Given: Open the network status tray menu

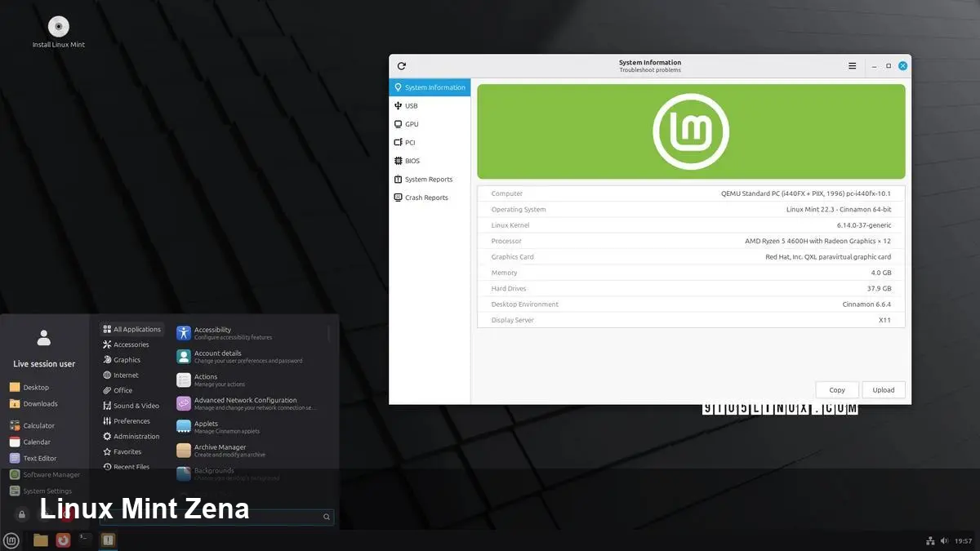Looking at the screenshot, I should (930, 540).
